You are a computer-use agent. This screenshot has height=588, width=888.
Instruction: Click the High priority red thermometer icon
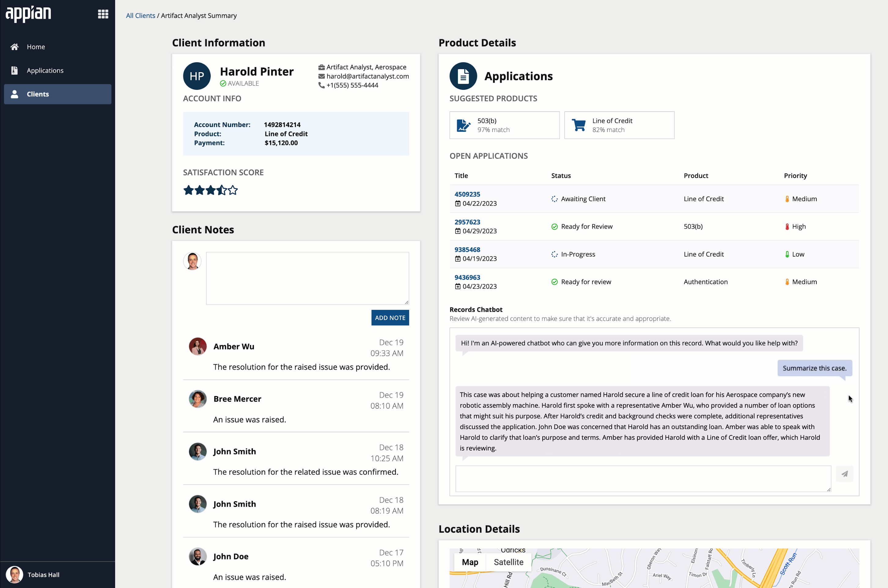(787, 227)
